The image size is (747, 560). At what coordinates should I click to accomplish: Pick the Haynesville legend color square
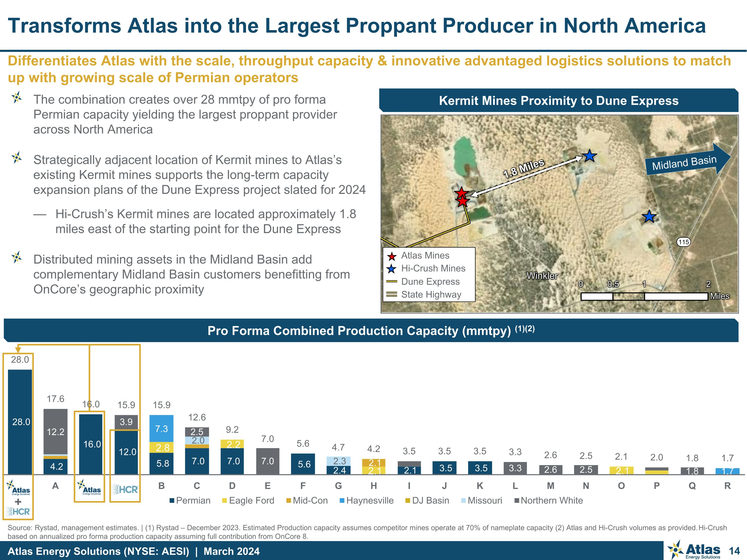(342, 501)
